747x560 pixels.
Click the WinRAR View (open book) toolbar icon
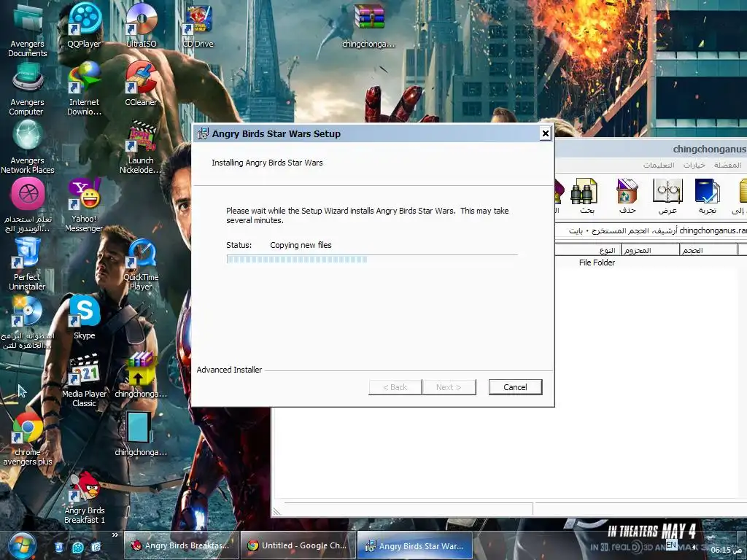(x=667, y=196)
